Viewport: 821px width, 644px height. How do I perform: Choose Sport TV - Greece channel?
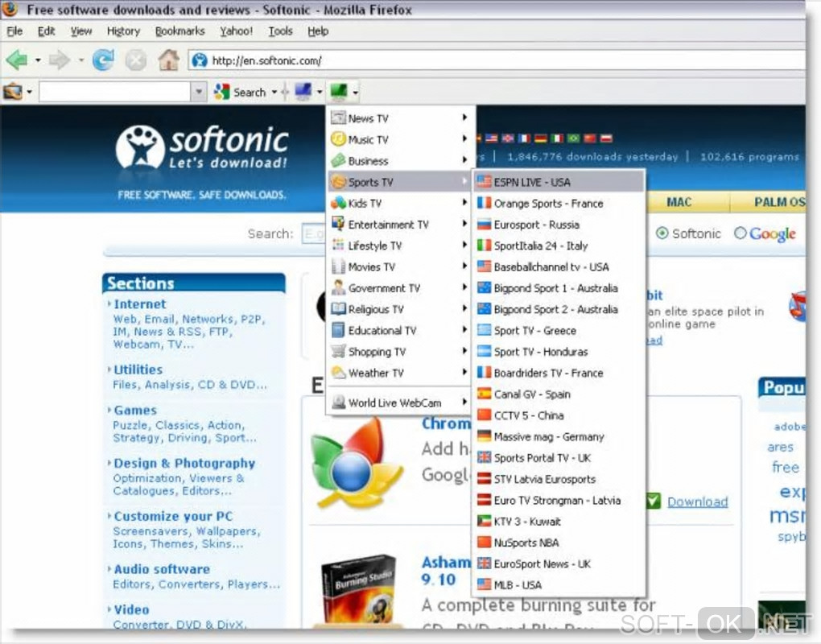pos(559,330)
